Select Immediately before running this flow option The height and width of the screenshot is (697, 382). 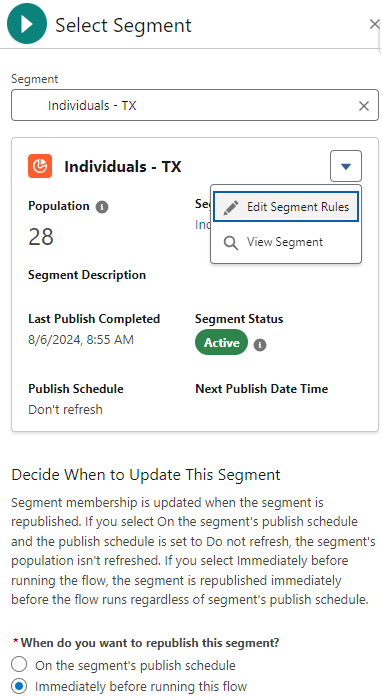[x=19, y=686]
